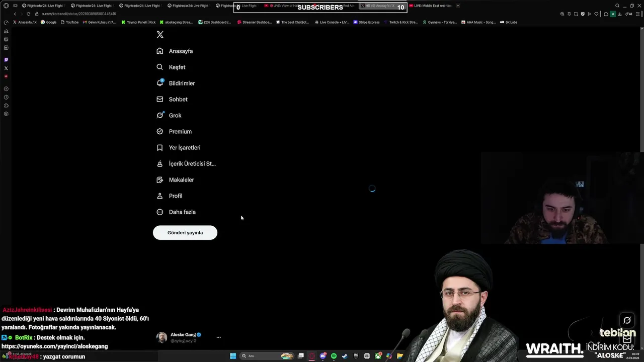644x362 pixels.
Task: Open the YouTube bookmark
Action: click(69, 22)
